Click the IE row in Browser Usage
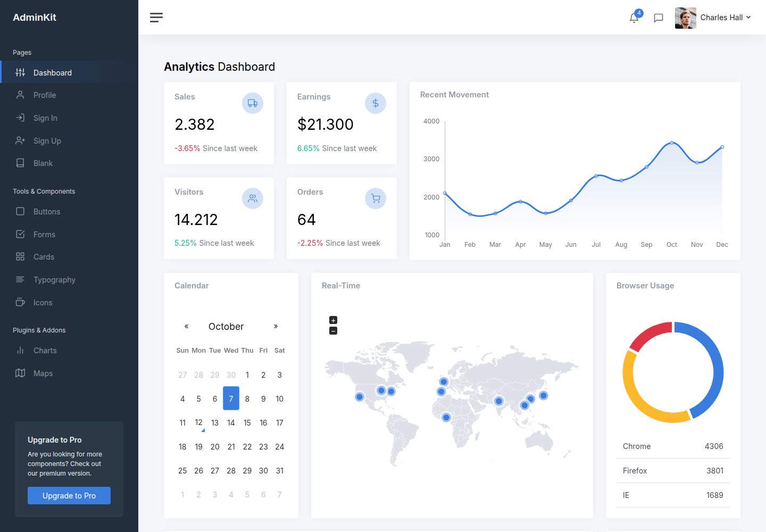 pos(673,495)
